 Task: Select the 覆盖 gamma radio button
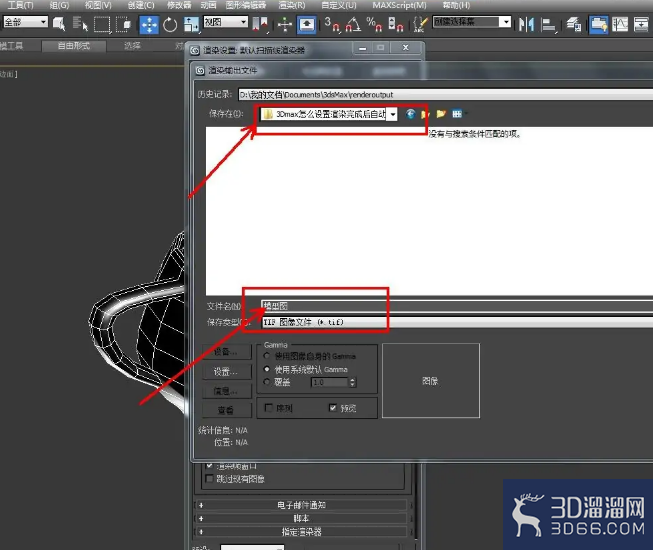point(267,382)
